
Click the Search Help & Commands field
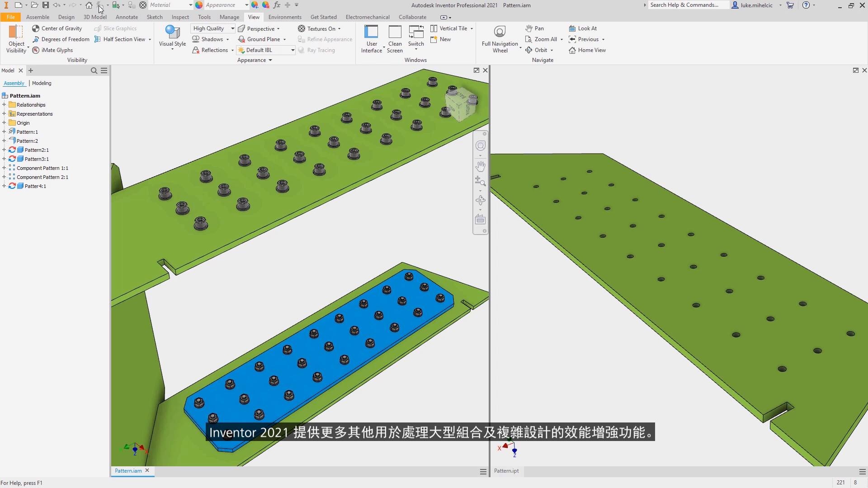pos(688,5)
